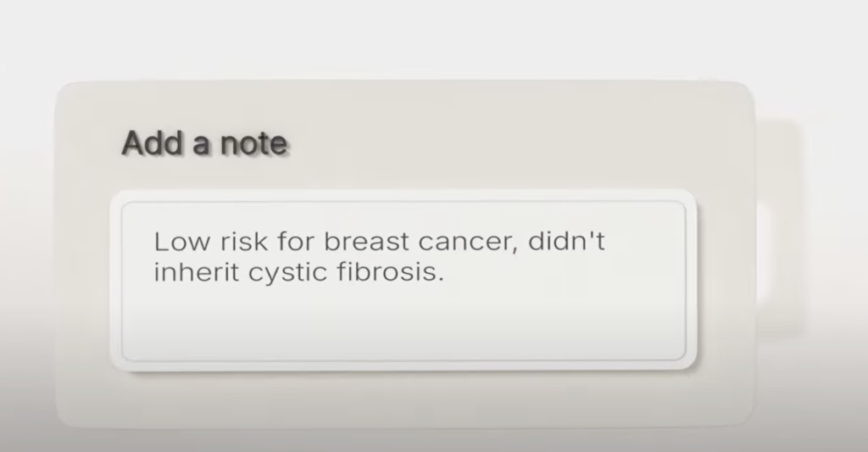Click the word "for" in the note

[x=296, y=242]
